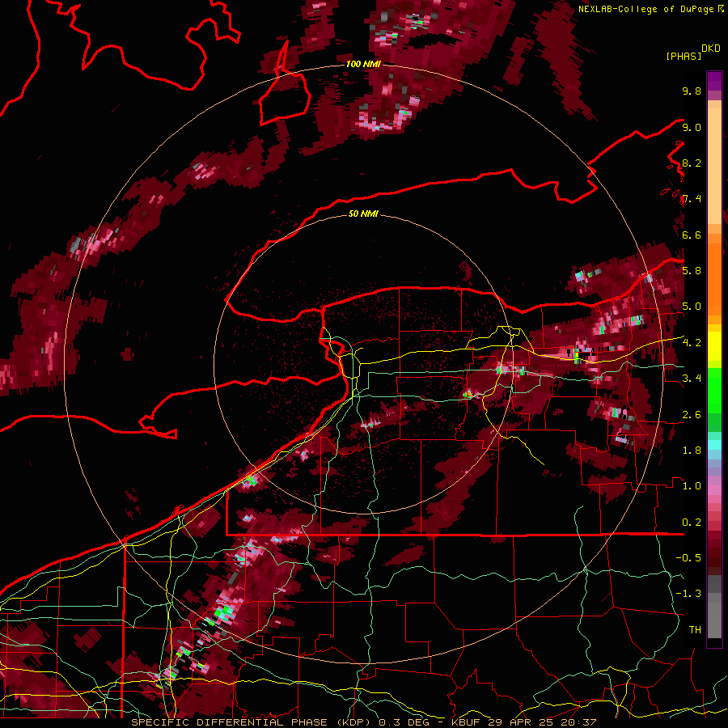Screen dimensions: 728x728
Task: Click the KBUF station identifier
Action: [x=467, y=722]
